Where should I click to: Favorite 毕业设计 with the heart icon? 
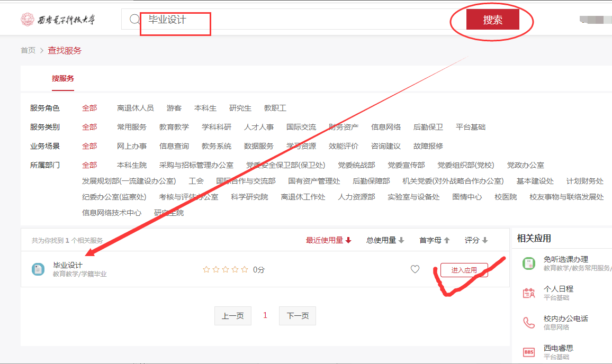(415, 269)
